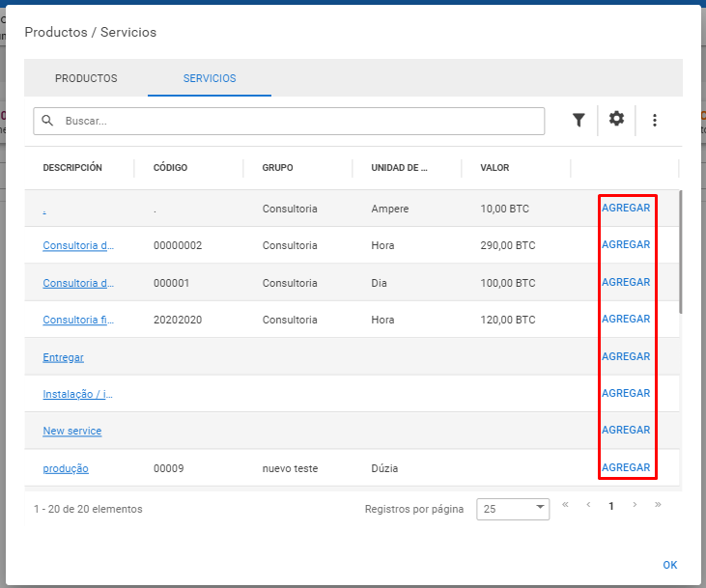The image size is (706, 588).
Task: Switch to the PRODUCTOS tab
Action: [86, 78]
